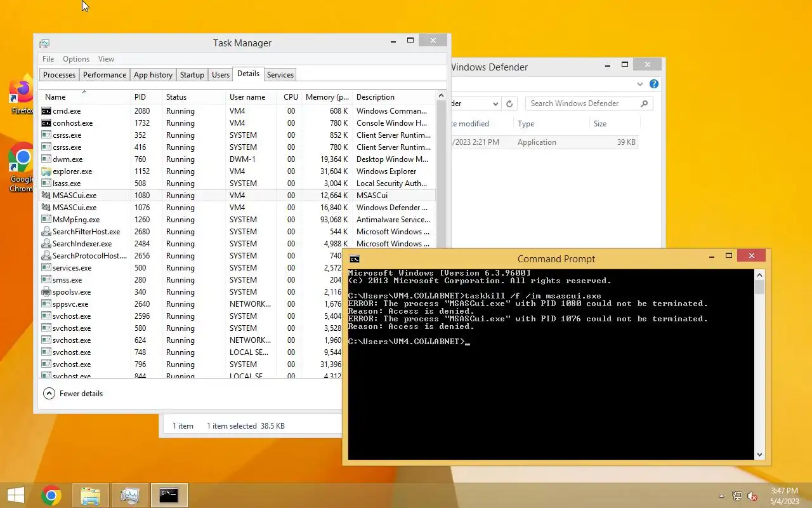This screenshot has height=508, width=812.
Task: Open File Explorer from the taskbar
Action: [x=91, y=495]
